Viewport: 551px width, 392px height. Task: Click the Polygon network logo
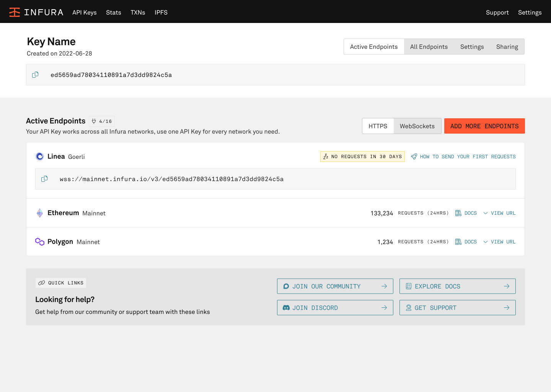click(x=40, y=242)
